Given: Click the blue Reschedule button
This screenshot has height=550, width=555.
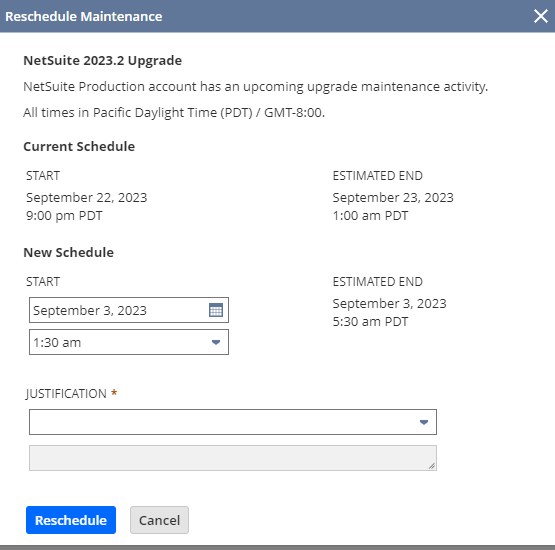Looking at the screenshot, I should pyautogui.click(x=71, y=520).
